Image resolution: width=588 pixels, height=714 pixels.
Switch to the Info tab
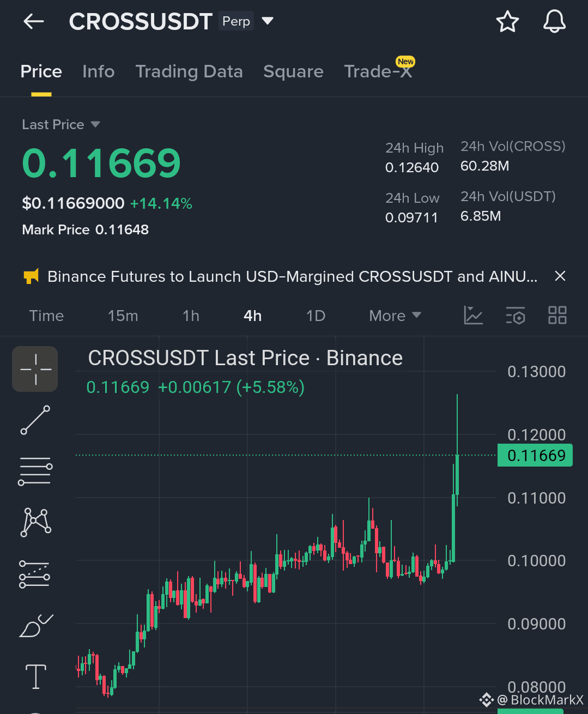click(99, 71)
